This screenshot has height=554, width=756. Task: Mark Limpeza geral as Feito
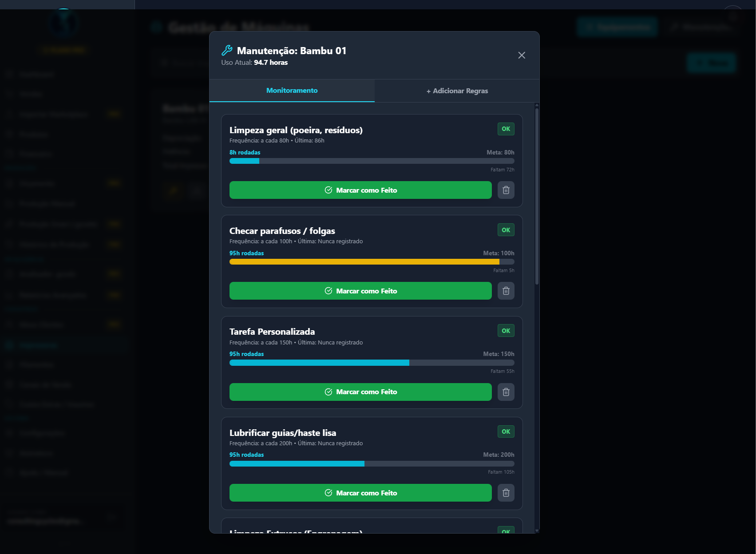[x=360, y=190]
